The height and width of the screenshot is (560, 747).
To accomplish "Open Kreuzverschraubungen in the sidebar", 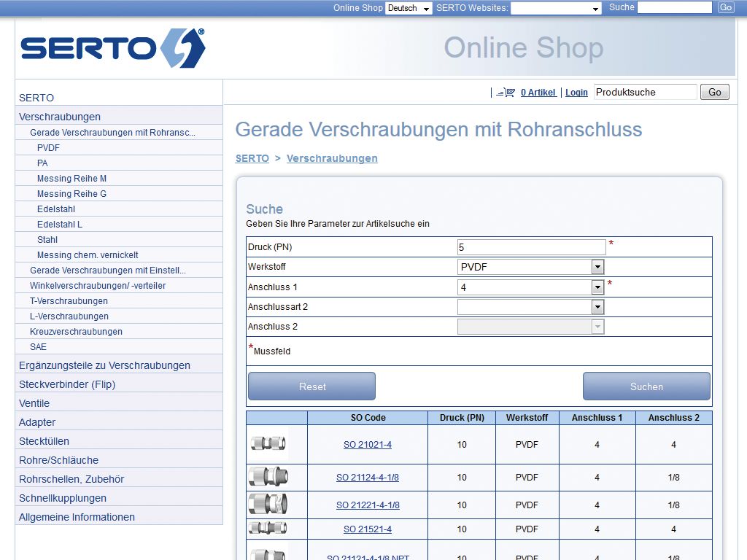I will pos(119,331).
